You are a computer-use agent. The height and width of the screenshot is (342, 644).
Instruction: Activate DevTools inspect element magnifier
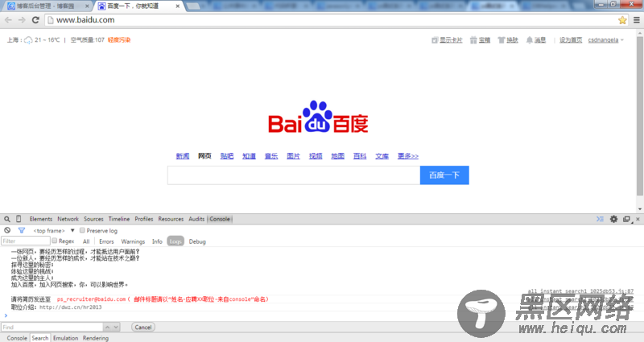tap(7, 219)
